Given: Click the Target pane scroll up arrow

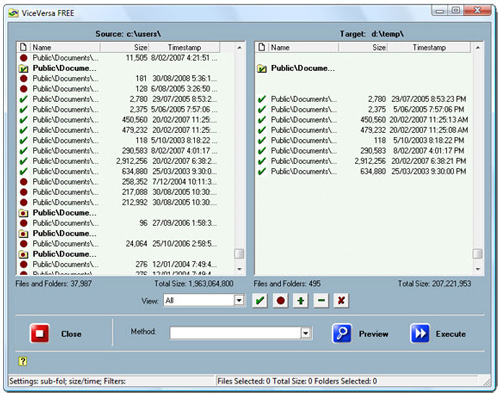Looking at the screenshot, I should click(478, 48).
